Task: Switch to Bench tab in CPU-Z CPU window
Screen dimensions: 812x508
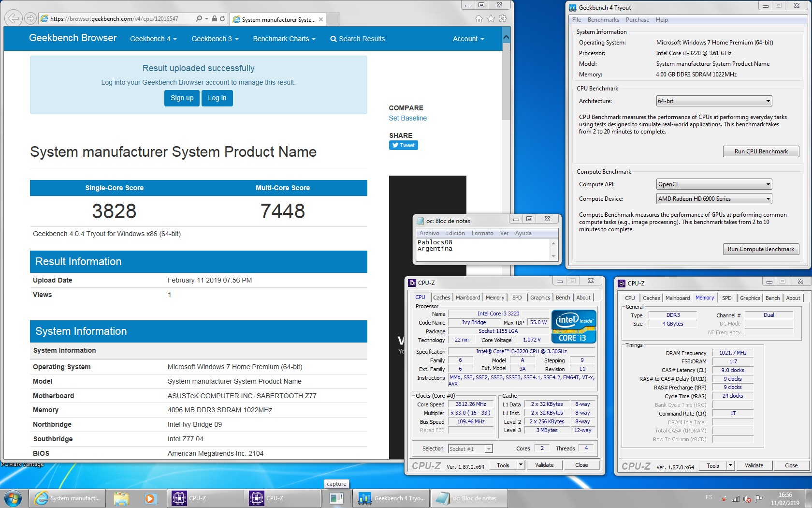Action: [563, 298]
